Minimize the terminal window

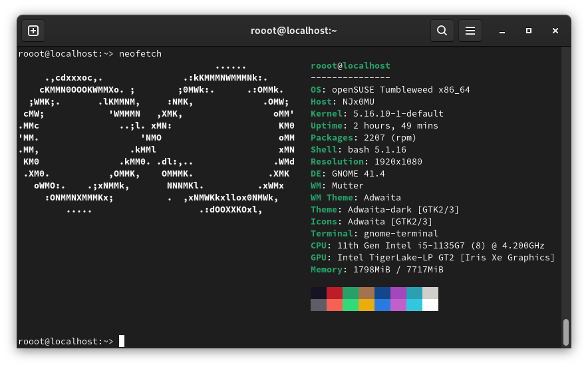[x=502, y=31]
